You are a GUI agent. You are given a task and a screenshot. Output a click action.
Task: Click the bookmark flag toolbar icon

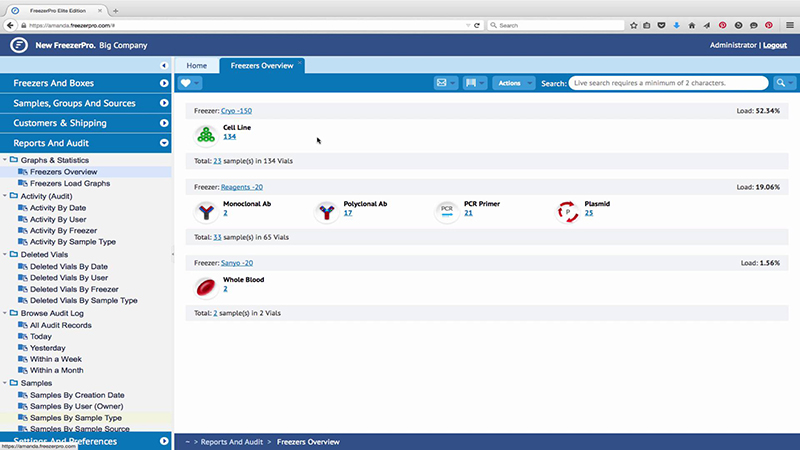[471, 83]
